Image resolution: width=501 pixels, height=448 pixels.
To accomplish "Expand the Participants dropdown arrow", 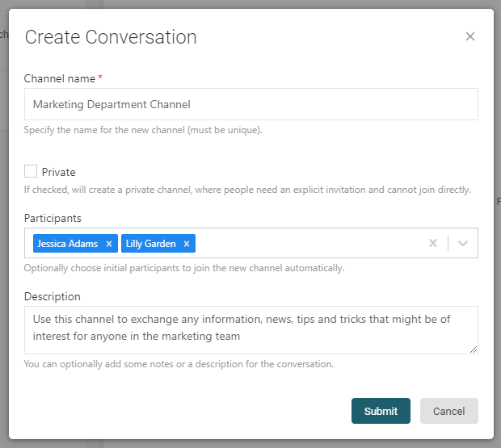I will click(463, 243).
